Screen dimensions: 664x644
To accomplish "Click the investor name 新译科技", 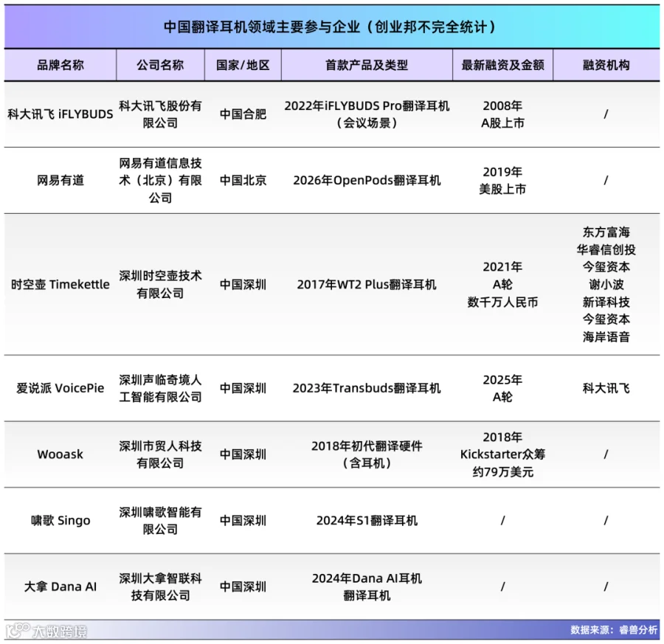I will pyautogui.click(x=606, y=302).
